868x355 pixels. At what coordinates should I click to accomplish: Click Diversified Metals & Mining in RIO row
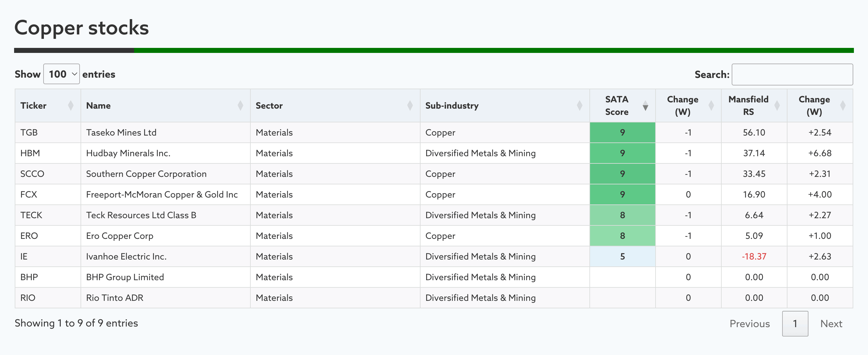tap(480, 298)
